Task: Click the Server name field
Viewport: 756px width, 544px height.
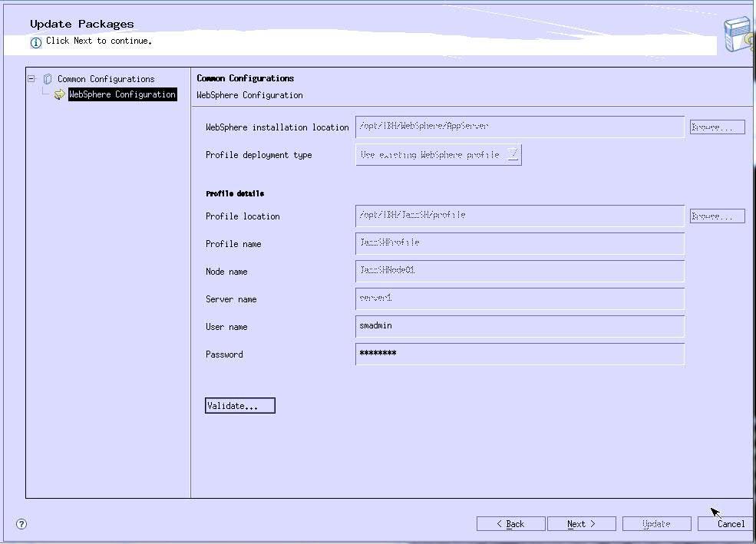Action: pos(520,298)
